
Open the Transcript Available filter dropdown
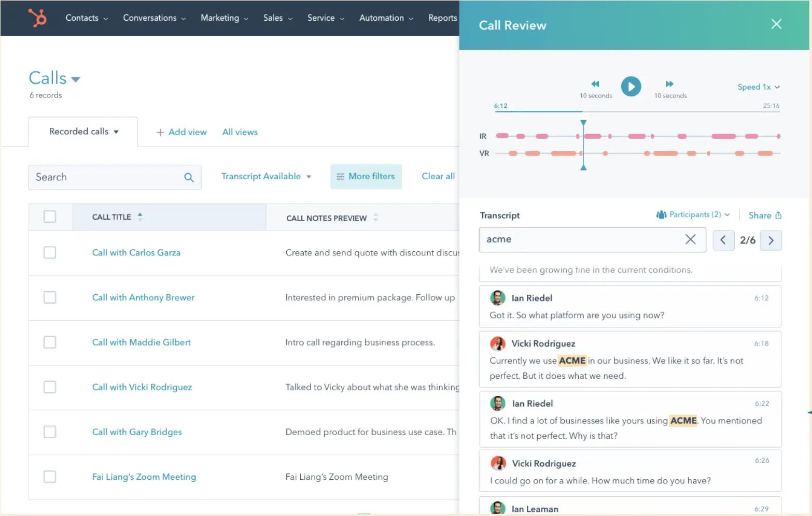266,177
